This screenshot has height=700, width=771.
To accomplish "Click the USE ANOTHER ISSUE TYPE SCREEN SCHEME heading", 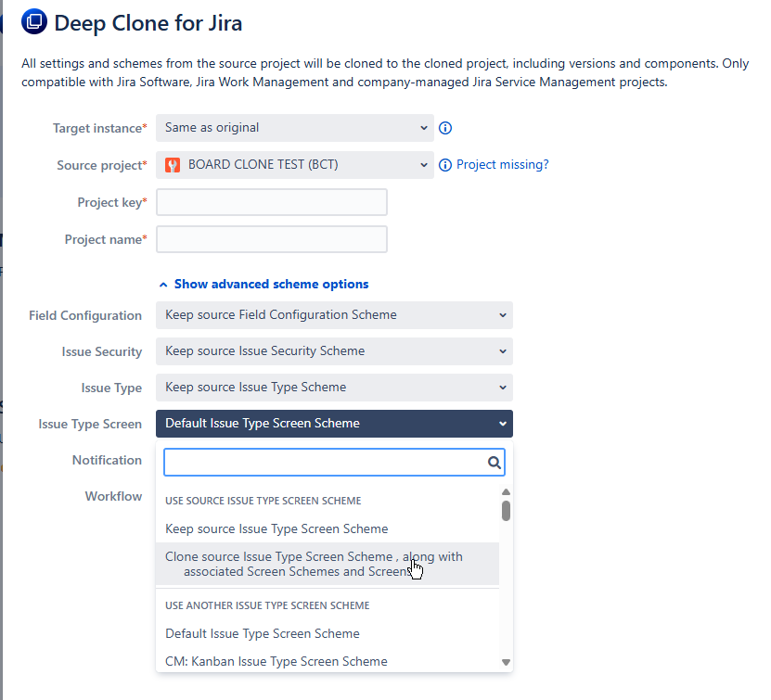I will point(267,605).
